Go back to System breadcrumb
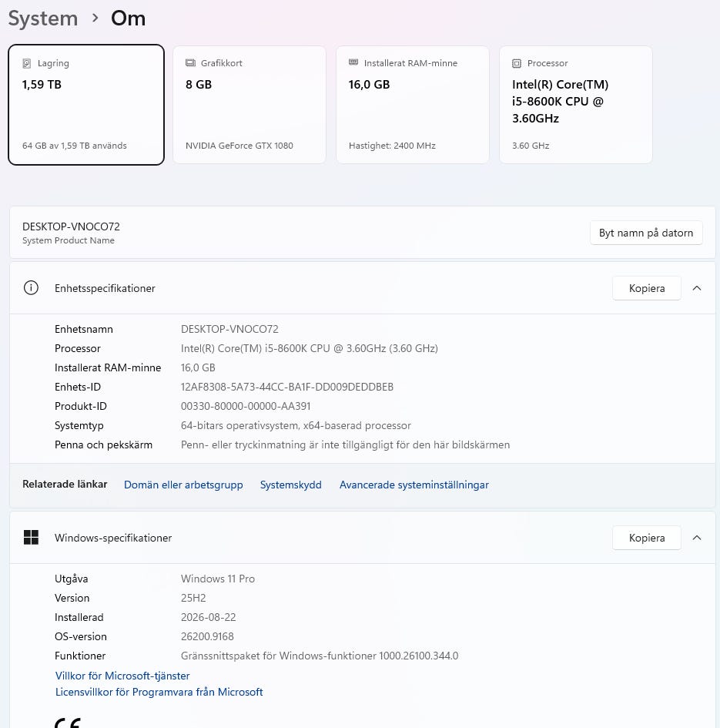This screenshot has height=728, width=720. 43,18
